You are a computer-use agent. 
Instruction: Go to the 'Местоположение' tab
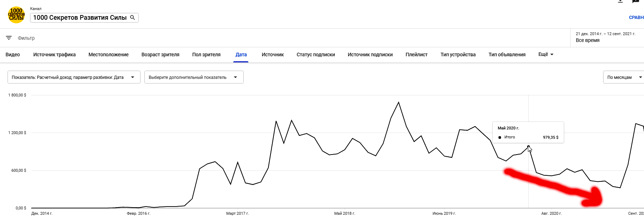(x=109, y=54)
